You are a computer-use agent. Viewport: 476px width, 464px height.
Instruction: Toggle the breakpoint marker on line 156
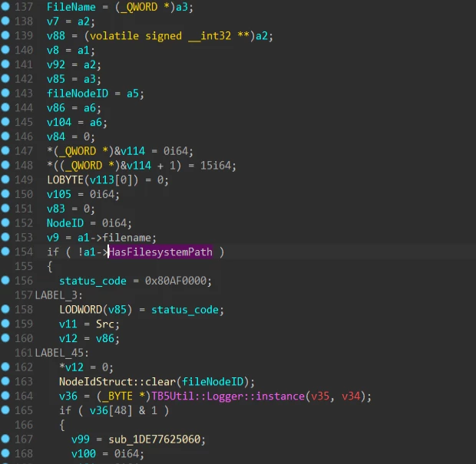[x=6, y=281]
